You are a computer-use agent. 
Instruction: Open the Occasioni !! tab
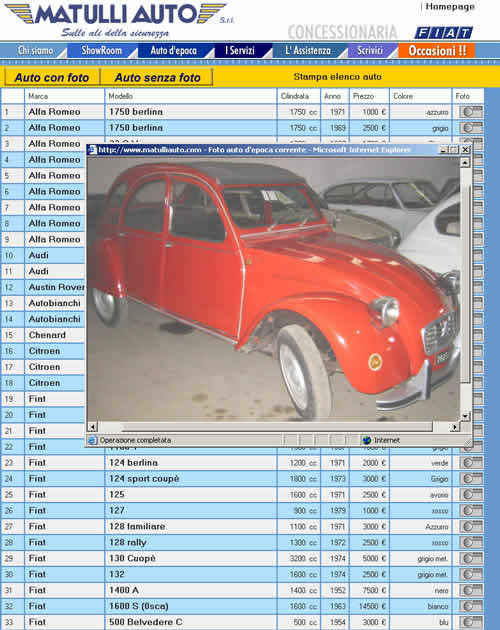pos(437,51)
